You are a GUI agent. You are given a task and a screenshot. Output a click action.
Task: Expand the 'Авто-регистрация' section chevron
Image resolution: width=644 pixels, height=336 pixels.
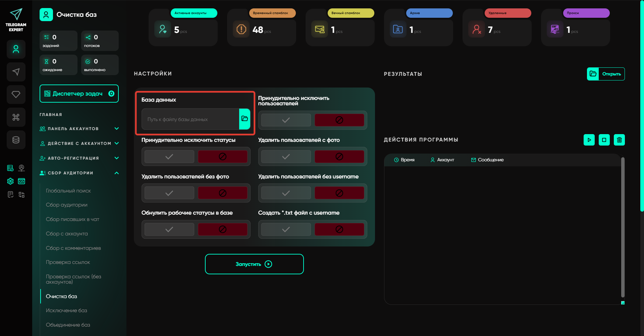(116, 158)
